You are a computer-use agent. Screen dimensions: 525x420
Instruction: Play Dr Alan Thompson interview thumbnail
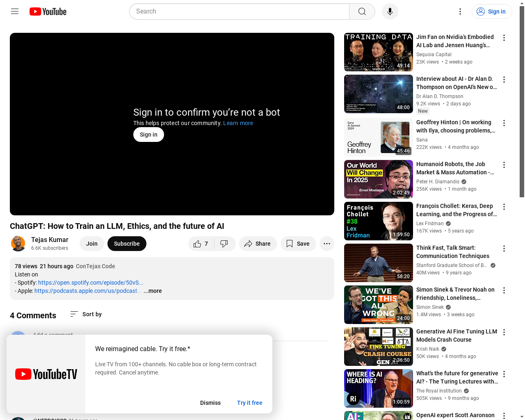(379, 94)
